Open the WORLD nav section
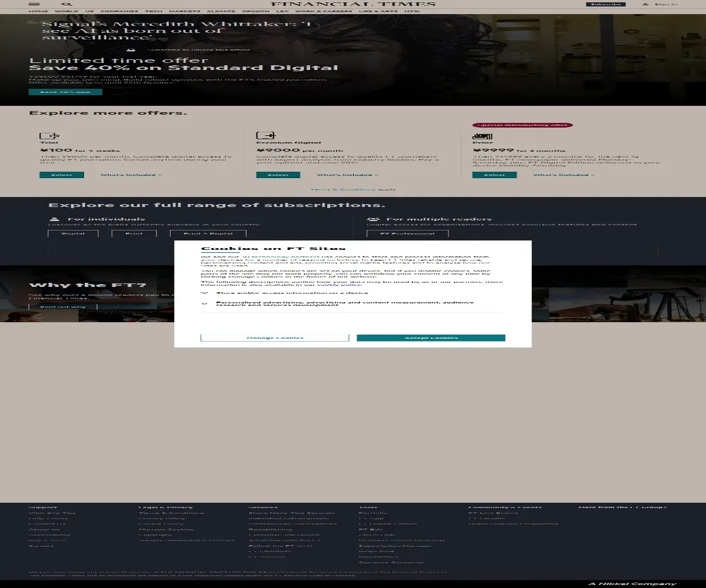 66,11
